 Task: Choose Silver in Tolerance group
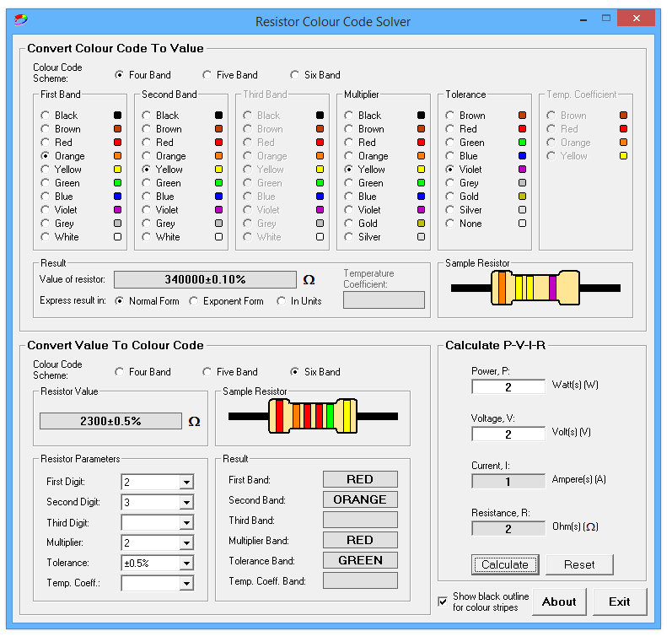pyautogui.click(x=463, y=210)
